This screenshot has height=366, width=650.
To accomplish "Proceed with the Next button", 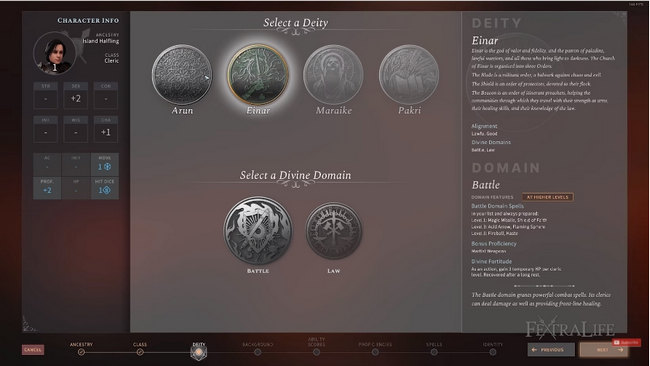I will [x=604, y=349].
